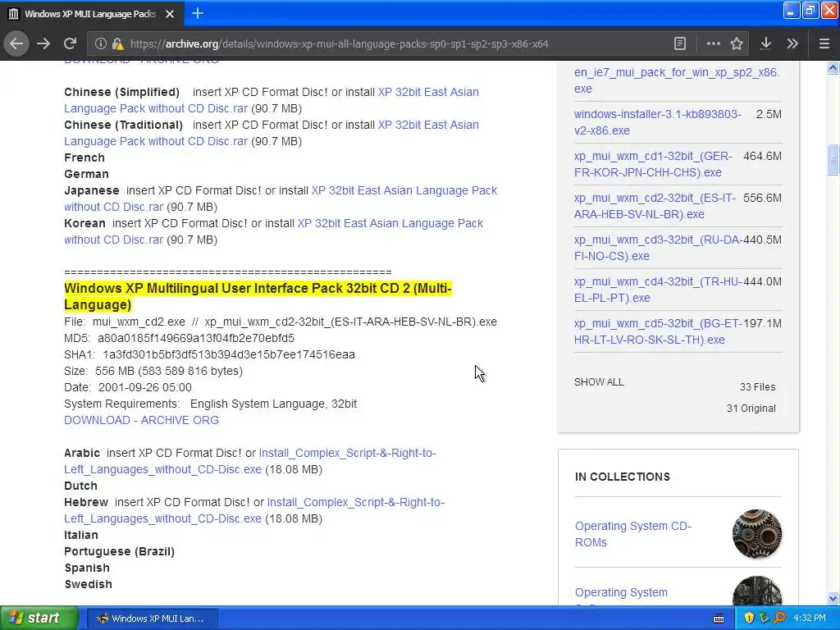Click the security shield tray icon

[749, 618]
